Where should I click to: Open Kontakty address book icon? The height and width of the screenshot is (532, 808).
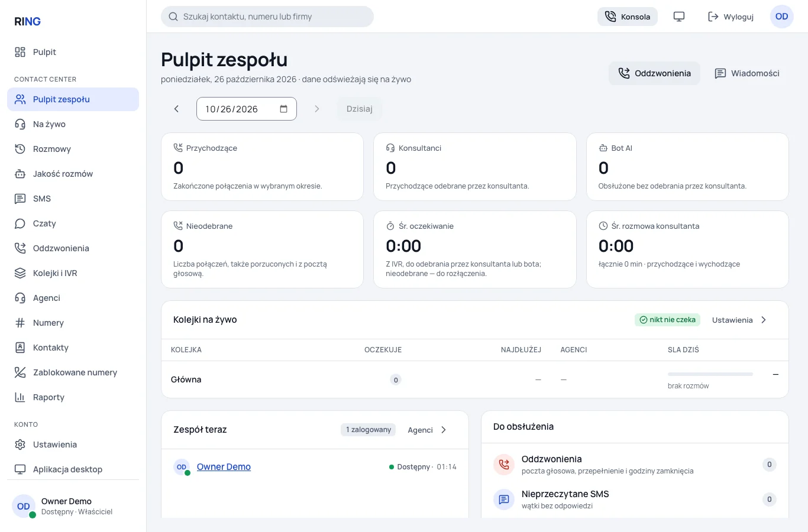(x=20, y=348)
